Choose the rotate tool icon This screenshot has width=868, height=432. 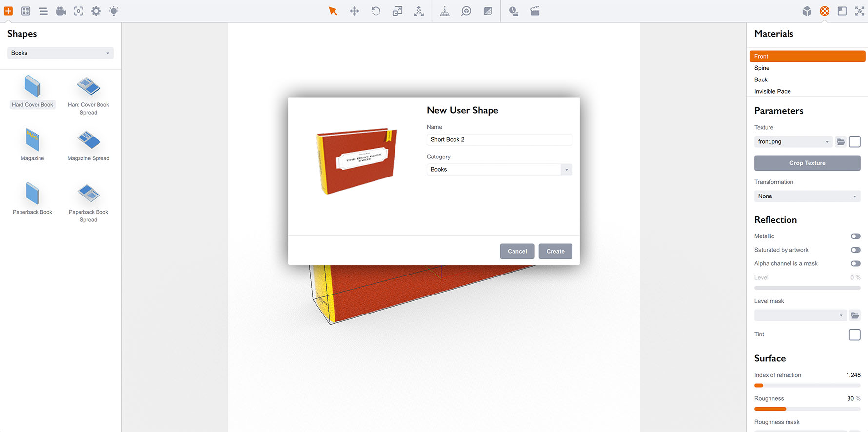pyautogui.click(x=376, y=11)
